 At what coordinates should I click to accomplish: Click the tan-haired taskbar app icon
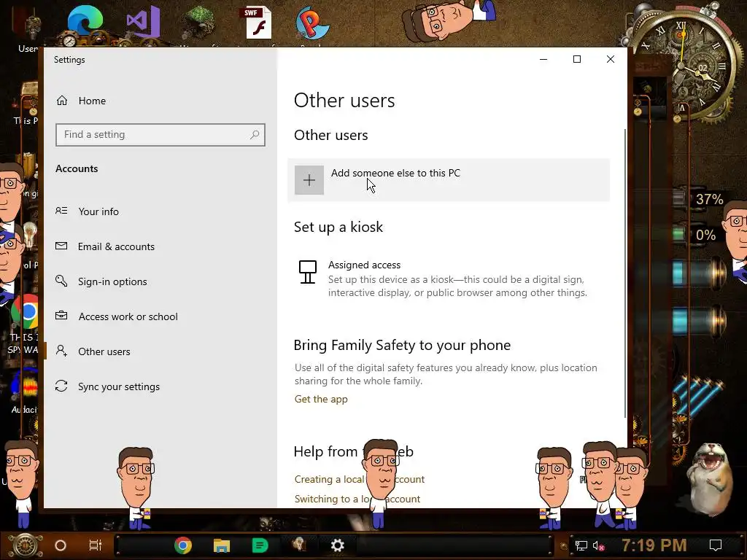point(298,545)
